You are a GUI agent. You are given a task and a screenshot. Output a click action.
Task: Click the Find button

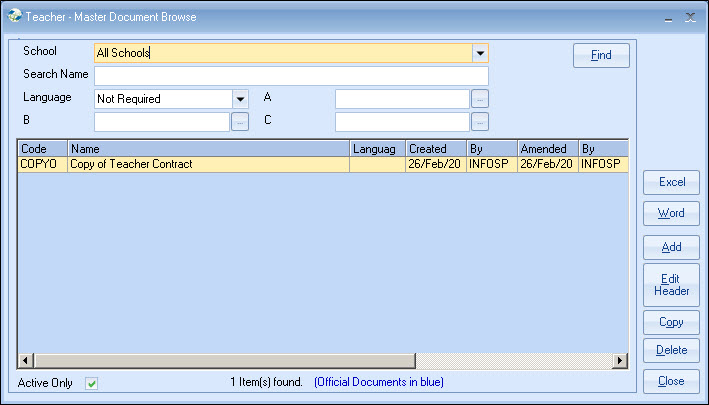click(x=601, y=55)
